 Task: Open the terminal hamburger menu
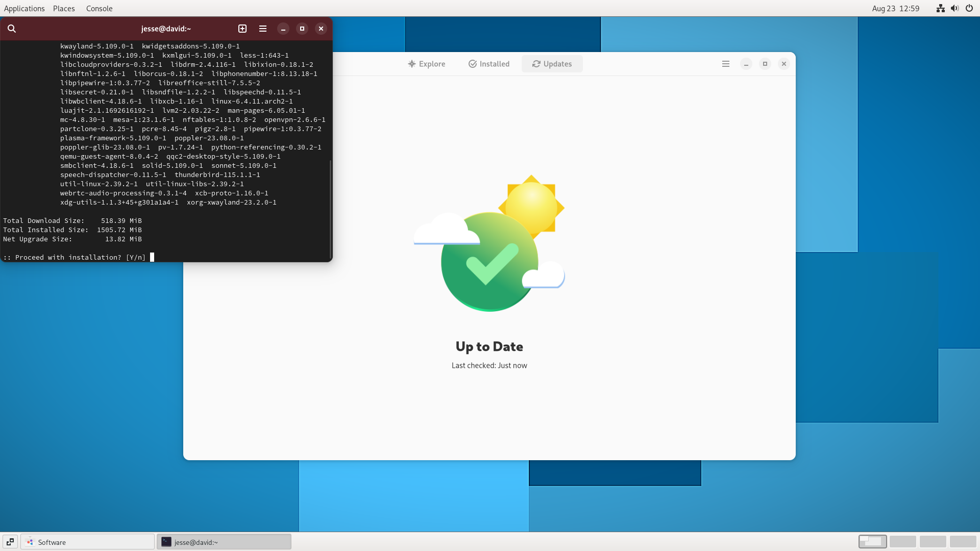point(263,29)
